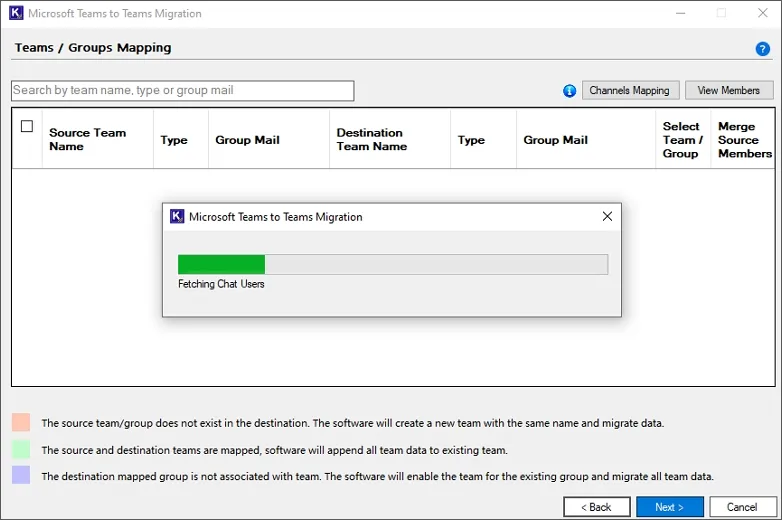The width and height of the screenshot is (782, 520).
Task: Click the View Members button
Action: point(729,90)
